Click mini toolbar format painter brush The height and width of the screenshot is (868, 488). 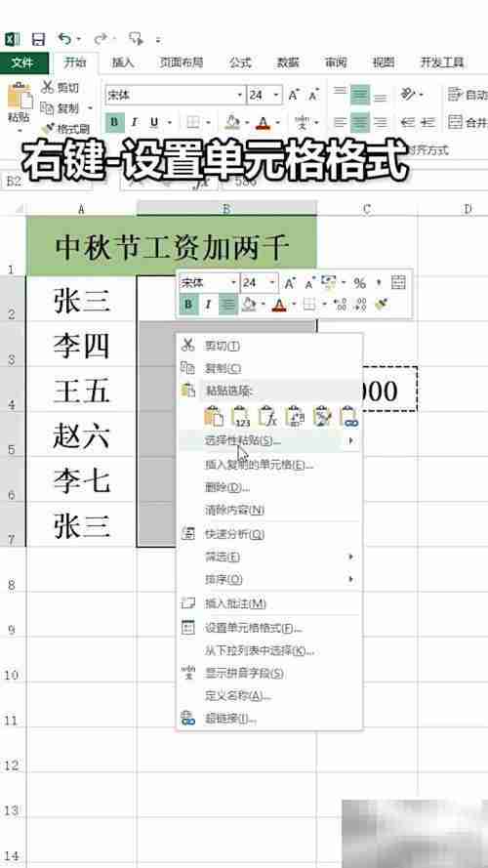[382, 304]
